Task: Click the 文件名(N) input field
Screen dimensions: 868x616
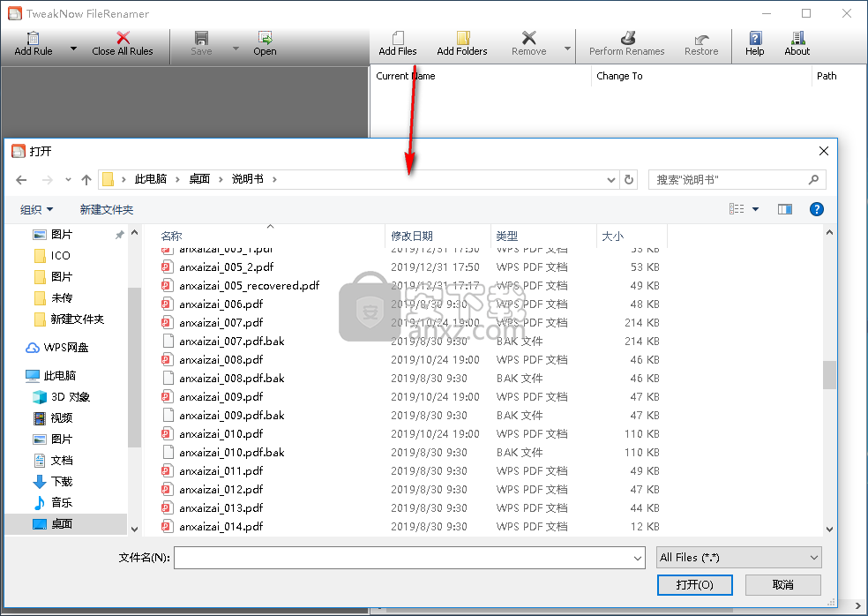Action: 402,557
